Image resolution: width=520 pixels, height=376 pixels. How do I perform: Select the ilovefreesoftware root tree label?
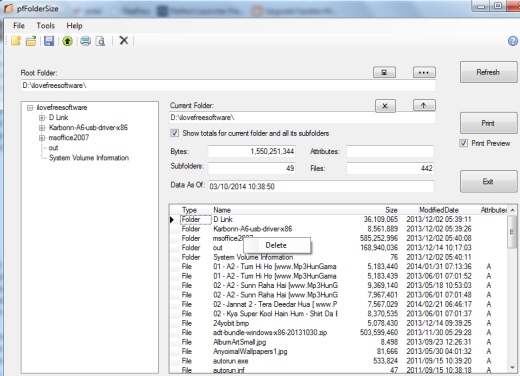[x=62, y=108]
